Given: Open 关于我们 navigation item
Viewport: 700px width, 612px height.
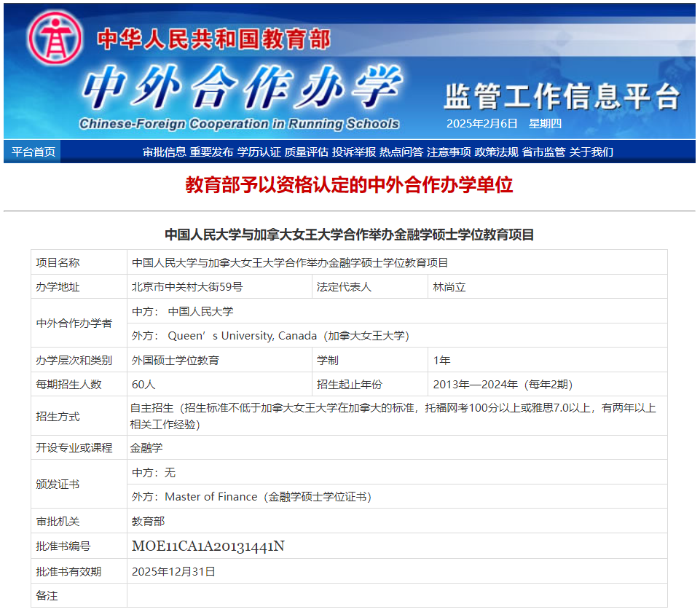Looking at the screenshot, I should coord(591,152).
